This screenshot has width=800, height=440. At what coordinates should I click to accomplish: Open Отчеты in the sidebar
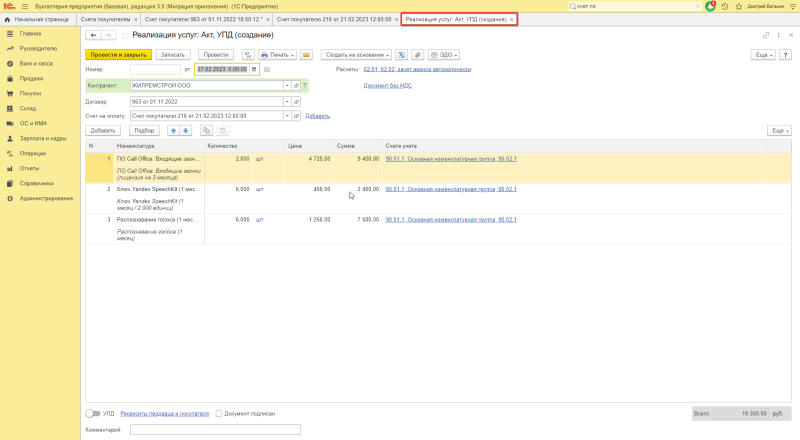coord(29,168)
